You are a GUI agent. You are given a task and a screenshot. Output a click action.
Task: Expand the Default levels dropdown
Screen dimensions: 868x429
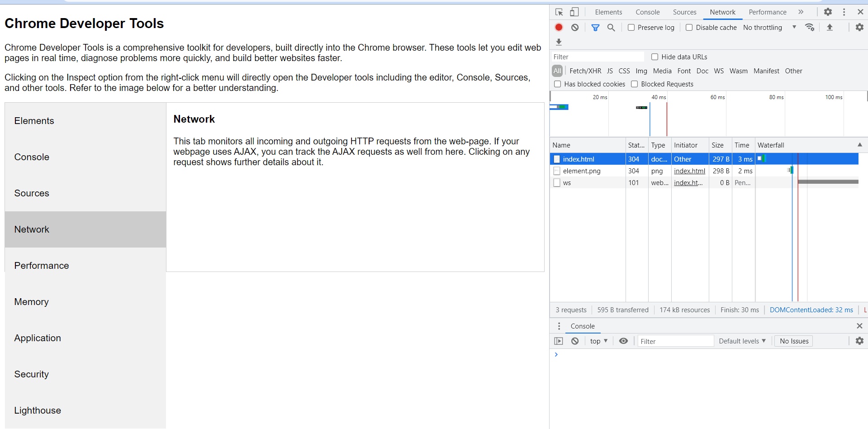coord(742,341)
